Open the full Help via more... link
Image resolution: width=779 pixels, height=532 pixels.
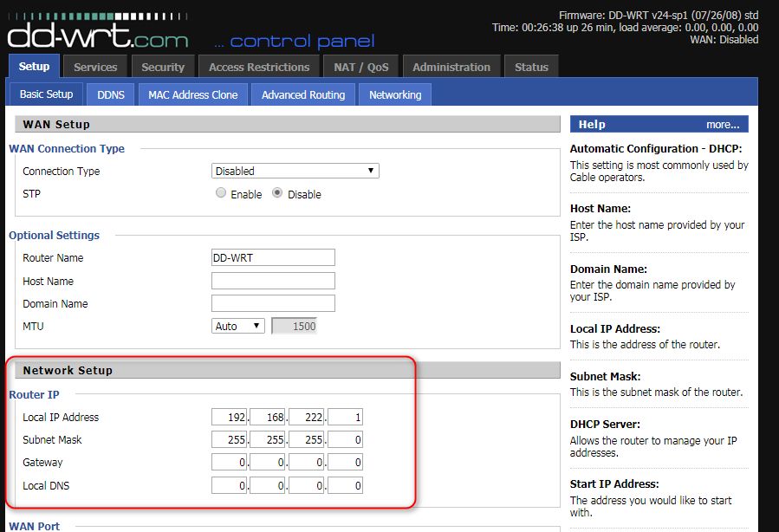click(723, 124)
